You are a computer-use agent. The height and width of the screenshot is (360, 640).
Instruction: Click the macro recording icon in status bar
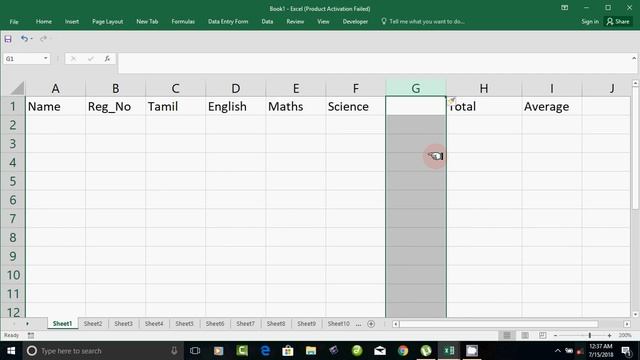31,335
